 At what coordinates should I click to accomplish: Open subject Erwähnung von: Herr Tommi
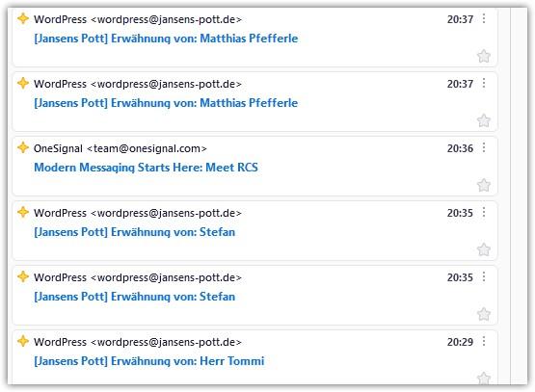coord(149,361)
